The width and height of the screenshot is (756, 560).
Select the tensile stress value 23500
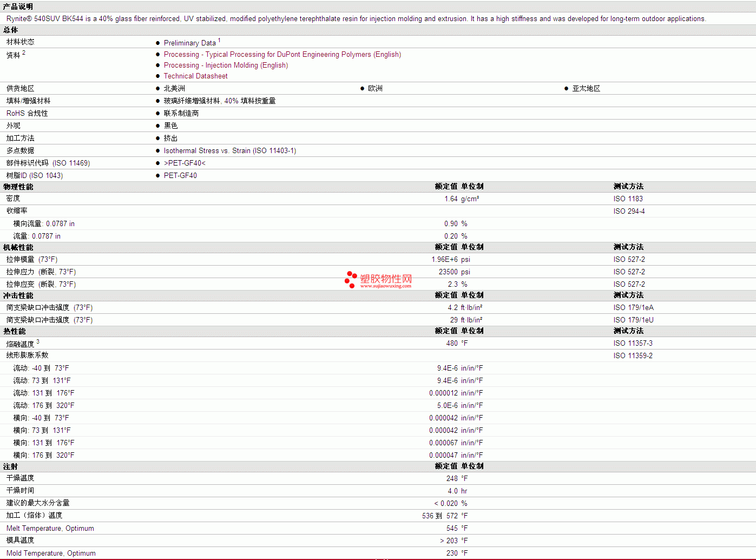pos(448,272)
